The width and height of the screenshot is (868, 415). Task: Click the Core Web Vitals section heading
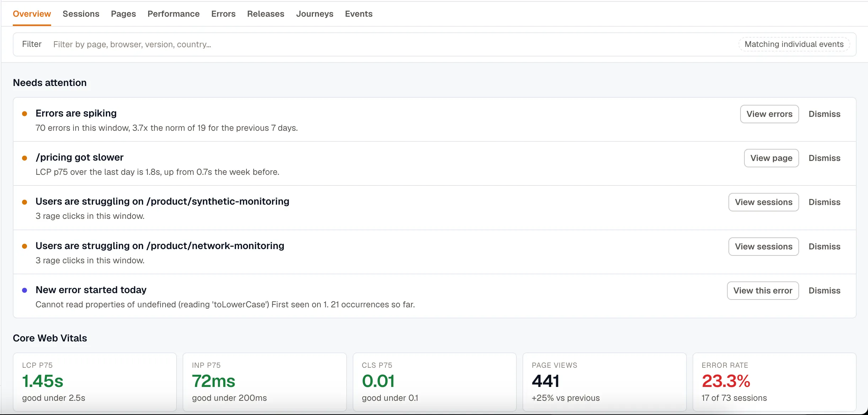[50, 338]
